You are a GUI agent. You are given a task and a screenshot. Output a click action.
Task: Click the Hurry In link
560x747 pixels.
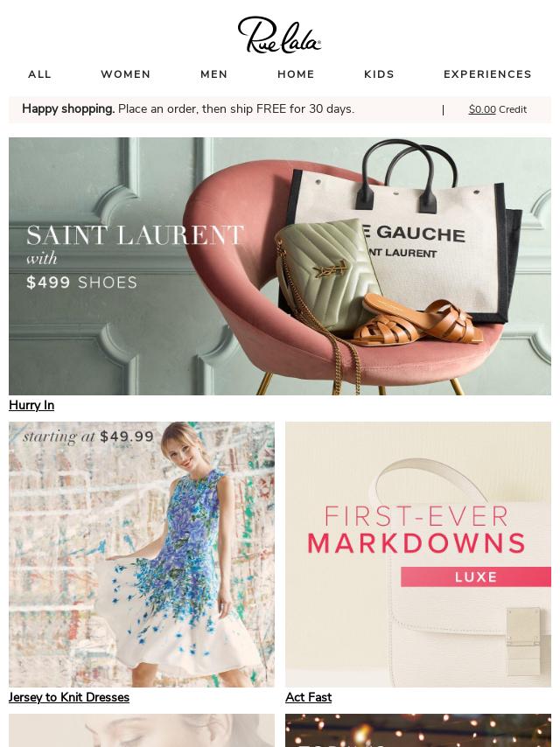click(31, 405)
